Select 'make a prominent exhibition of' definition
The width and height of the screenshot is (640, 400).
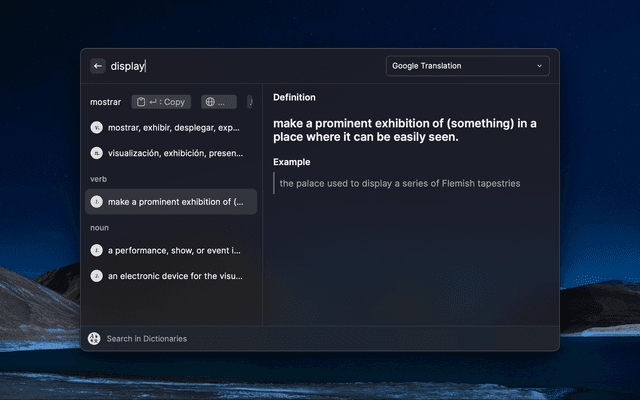point(174,202)
